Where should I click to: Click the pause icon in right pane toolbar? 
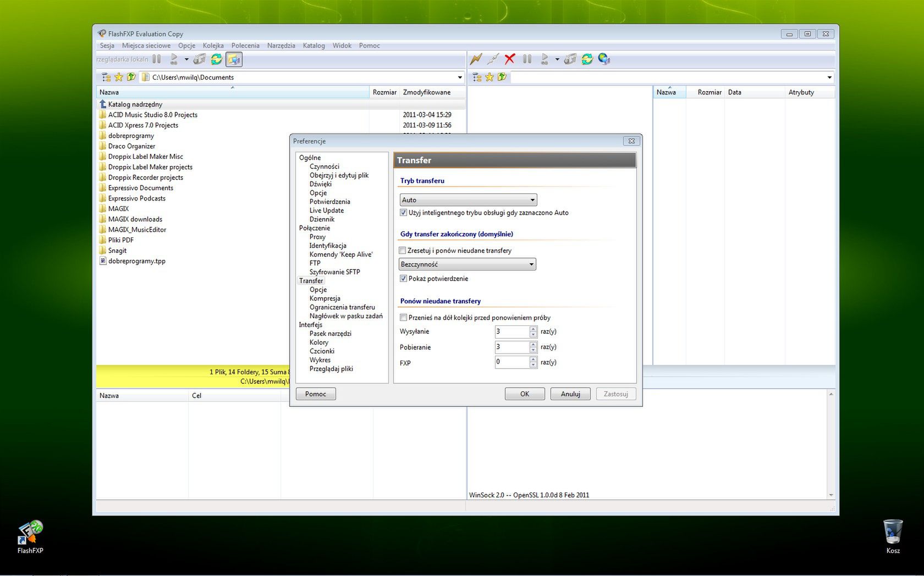tap(527, 59)
